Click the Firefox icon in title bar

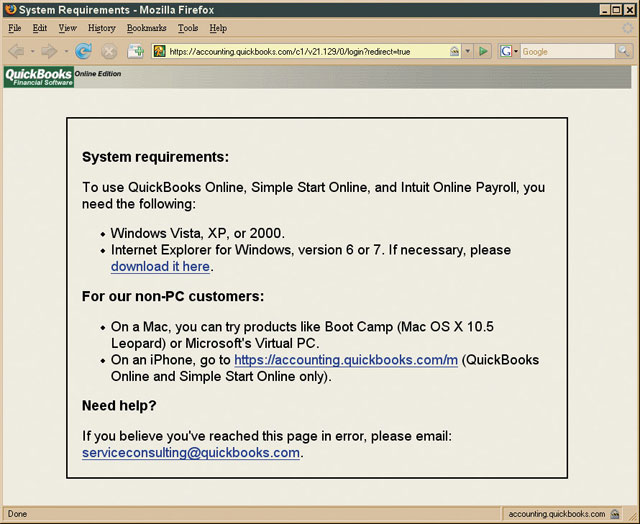[x=11, y=9]
